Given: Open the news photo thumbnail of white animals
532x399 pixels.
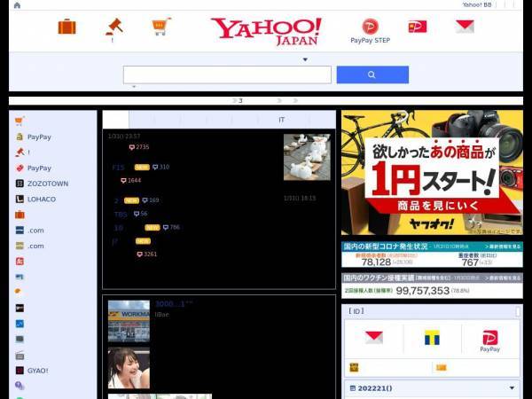Looking at the screenshot, I should 307,157.
